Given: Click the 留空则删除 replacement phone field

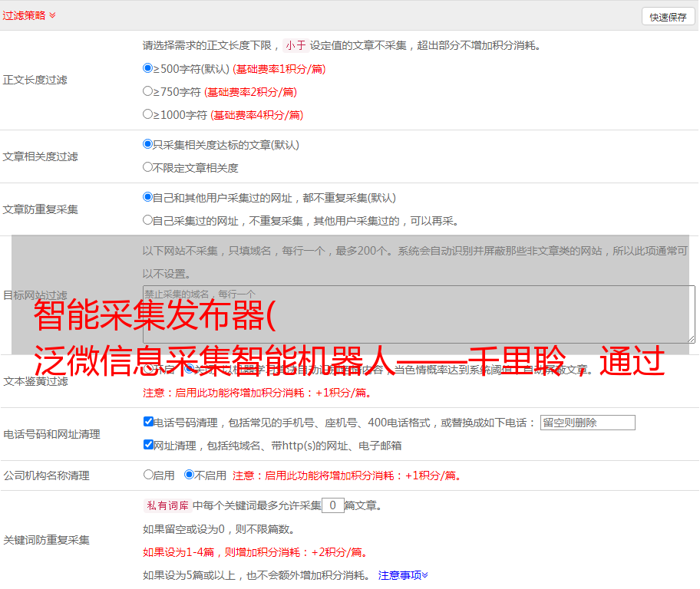Looking at the screenshot, I should (587, 423).
